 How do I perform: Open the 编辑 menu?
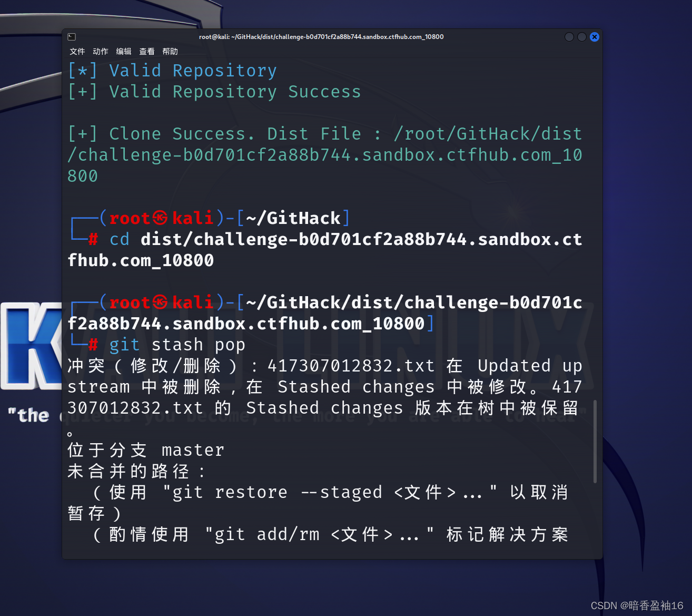click(124, 51)
